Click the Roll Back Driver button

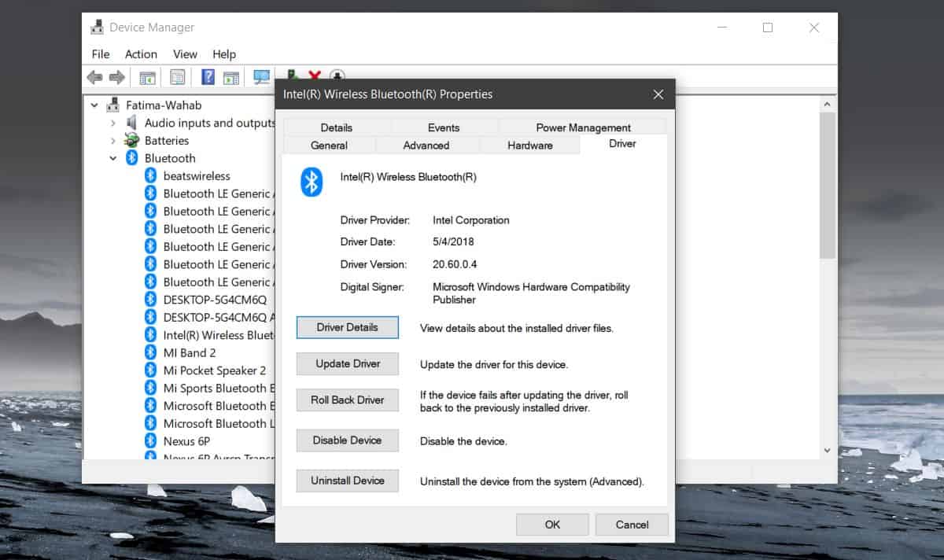[x=348, y=400]
